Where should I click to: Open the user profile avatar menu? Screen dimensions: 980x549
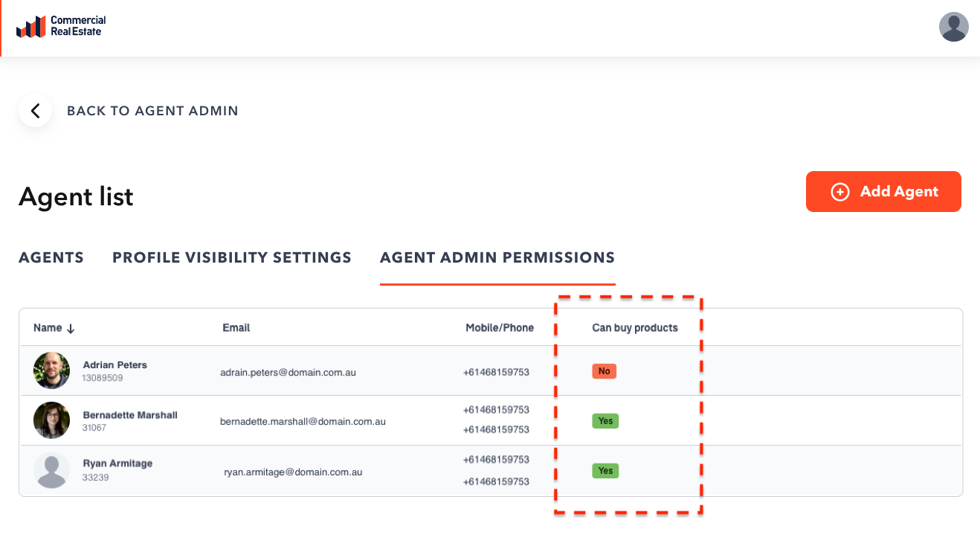pos(953,27)
